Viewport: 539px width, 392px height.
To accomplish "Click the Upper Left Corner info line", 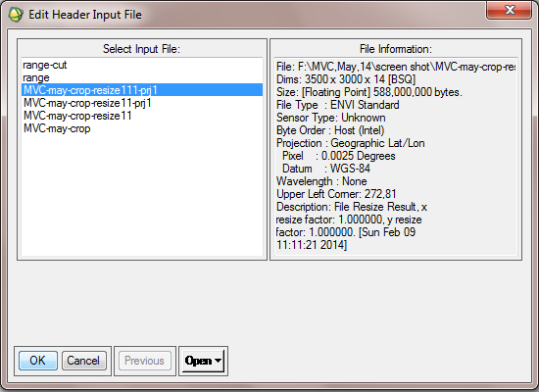I will 336,194.
